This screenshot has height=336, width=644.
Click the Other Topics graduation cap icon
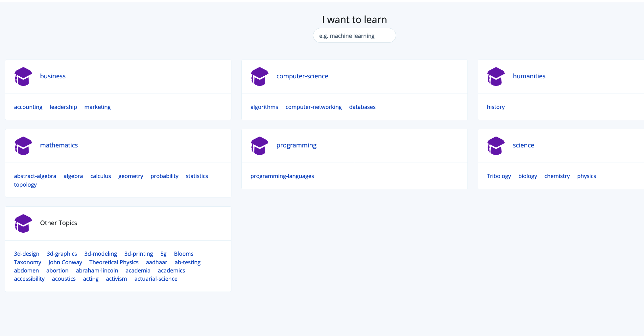23,223
